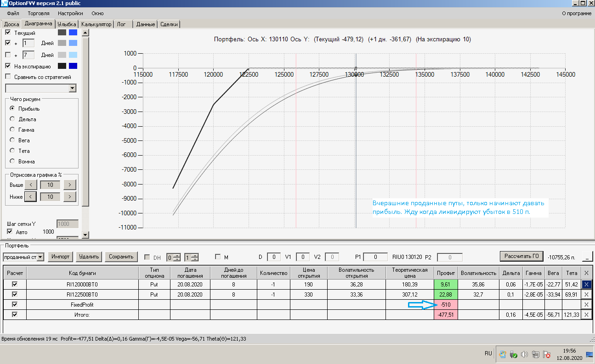Remove the RI122500BT0 position row
Image resolution: width=595 pixels, height=364 pixels.
(x=587, y=295)
